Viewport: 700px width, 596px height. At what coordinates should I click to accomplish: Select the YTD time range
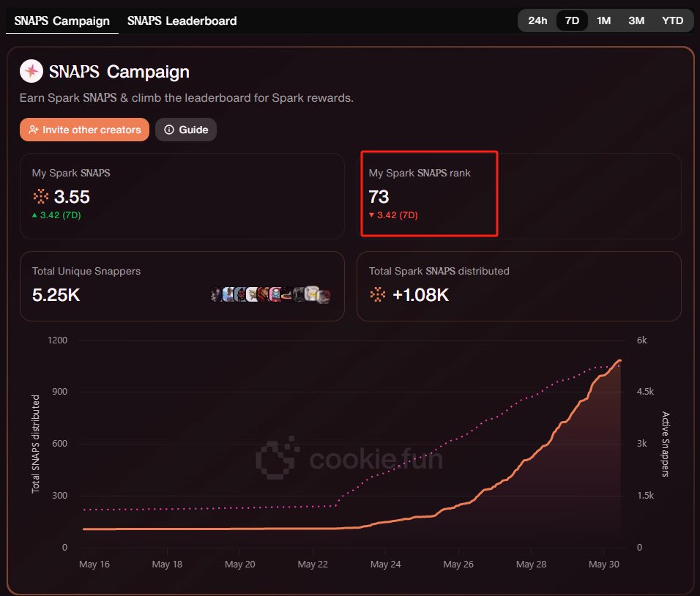[672, 21]
